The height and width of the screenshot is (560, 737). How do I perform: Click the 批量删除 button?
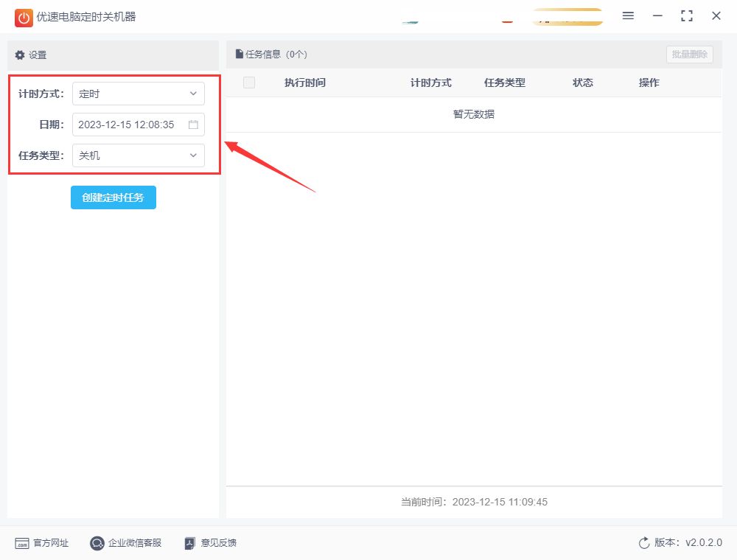[690, 55]
